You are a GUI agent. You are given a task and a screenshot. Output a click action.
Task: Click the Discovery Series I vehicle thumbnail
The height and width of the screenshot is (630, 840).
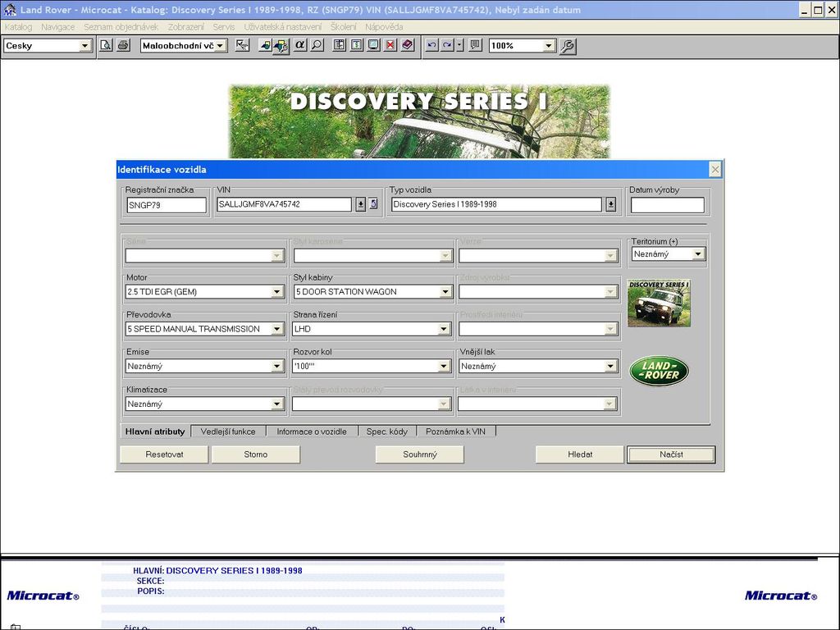[x=659, y=304]
